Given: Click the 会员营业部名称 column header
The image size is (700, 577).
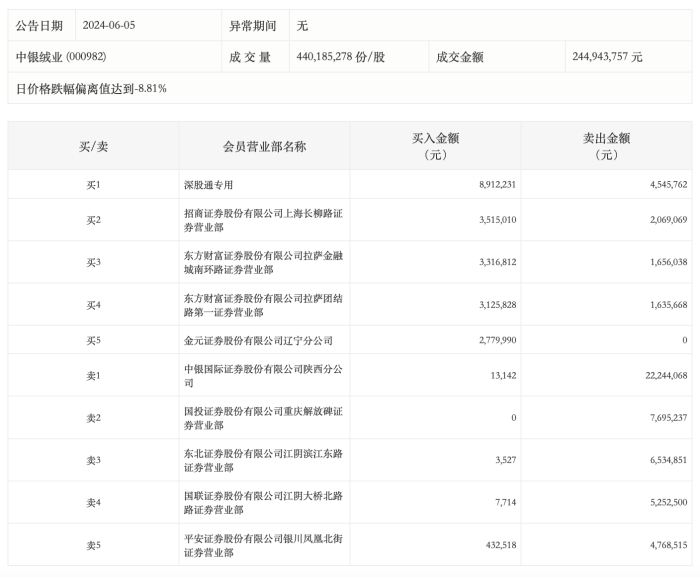Looking at the screenshot, I should tap(264, 146).
